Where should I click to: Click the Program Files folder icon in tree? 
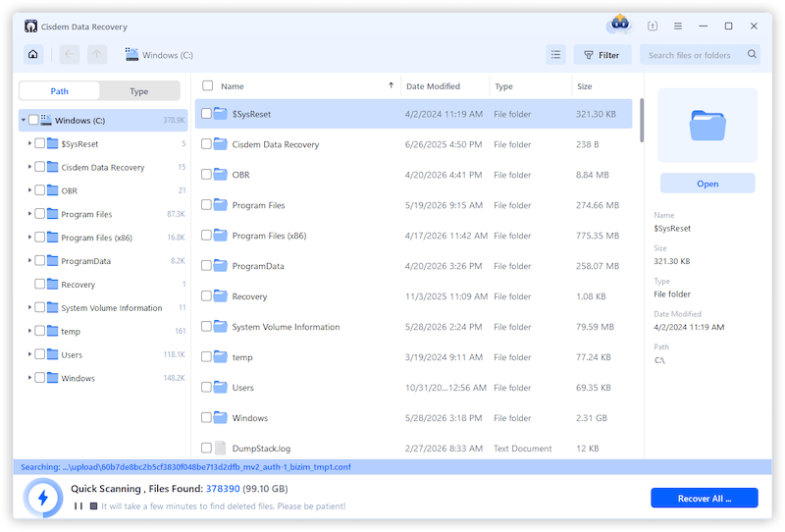tap(53, 214)
